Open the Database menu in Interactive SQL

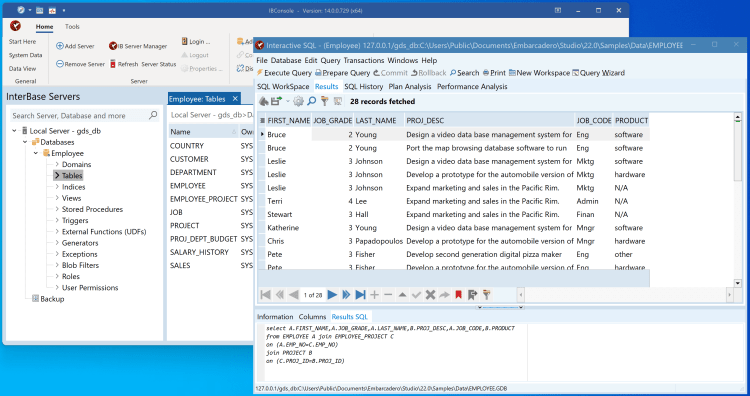tap(286, 61)
